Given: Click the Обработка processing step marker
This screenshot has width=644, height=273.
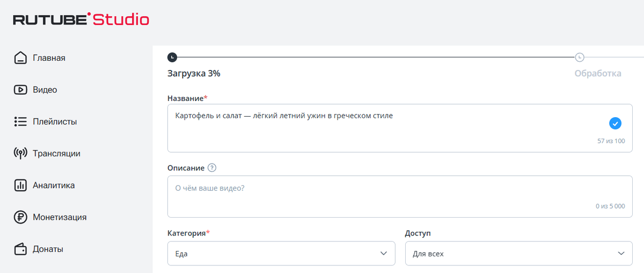Looking at the screenshot, I should 580,57.
